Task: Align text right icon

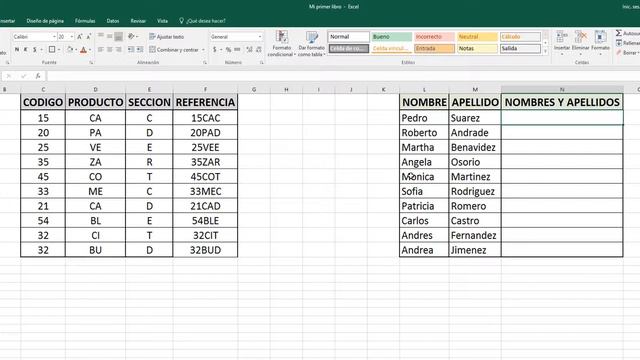Action: click(x=118, y=49)
